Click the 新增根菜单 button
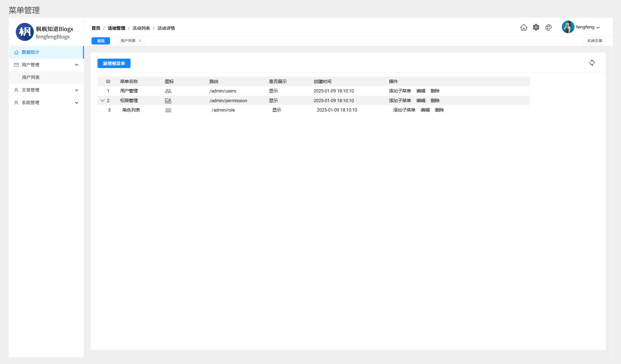 [114, 64]
